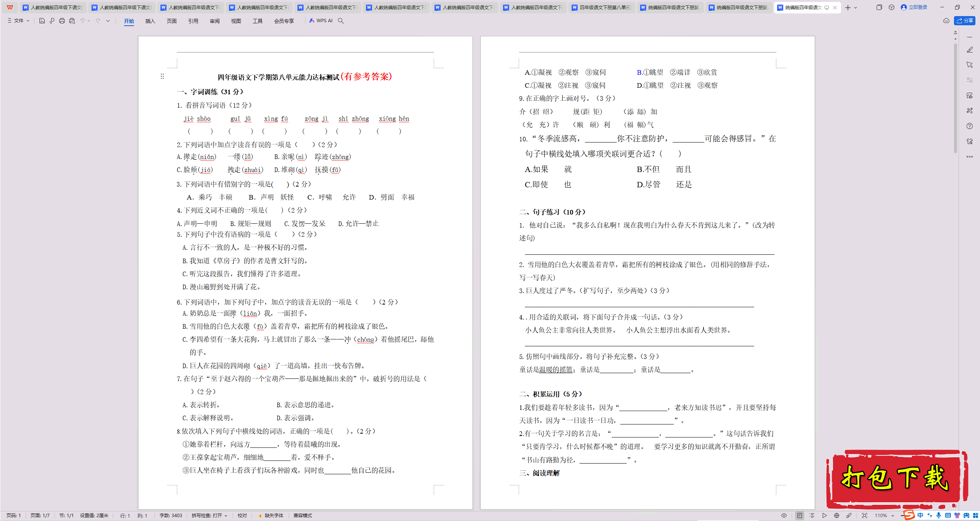Click 缺失字体 missing font warning
980x521 pixels.
[271, 516]
